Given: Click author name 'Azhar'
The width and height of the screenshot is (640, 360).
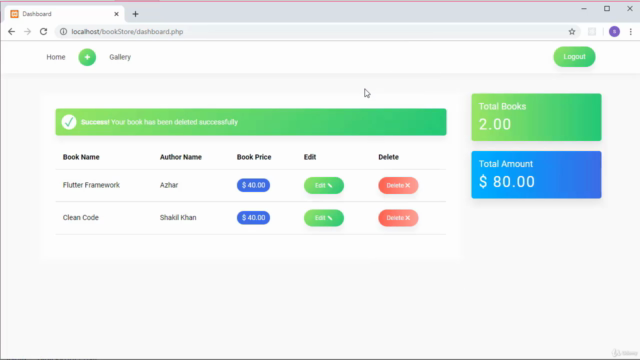Looking at the screenshot, I should (x=169, y=185).
